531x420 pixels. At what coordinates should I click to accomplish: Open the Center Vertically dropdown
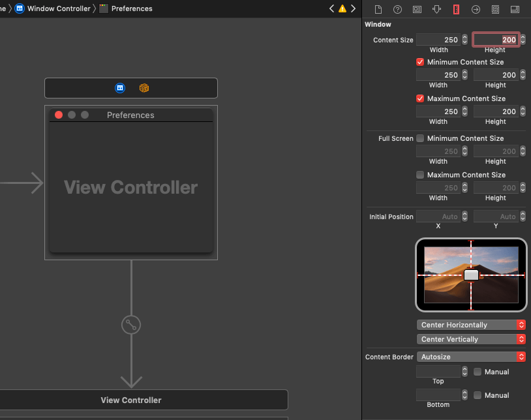pos(470,339)
